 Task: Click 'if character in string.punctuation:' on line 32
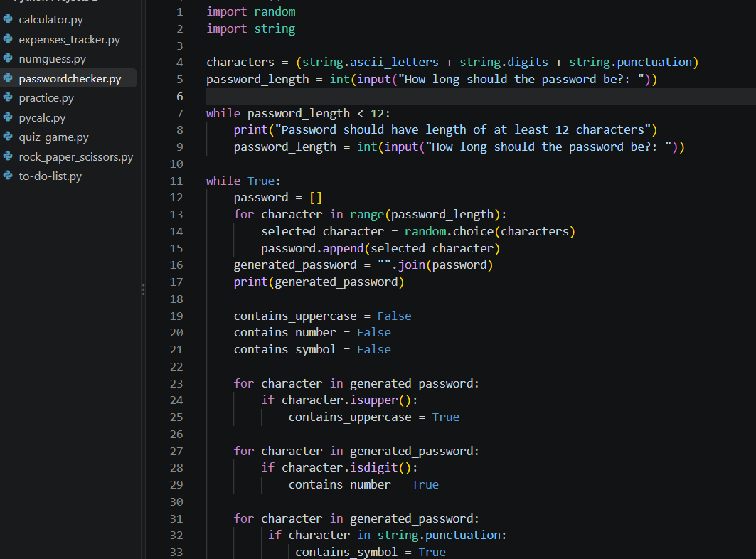pos(387,536)
